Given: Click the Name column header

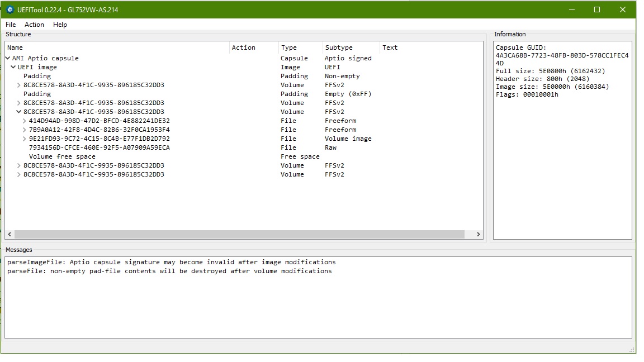Looking at the screenshot, I should coord(15,47).
